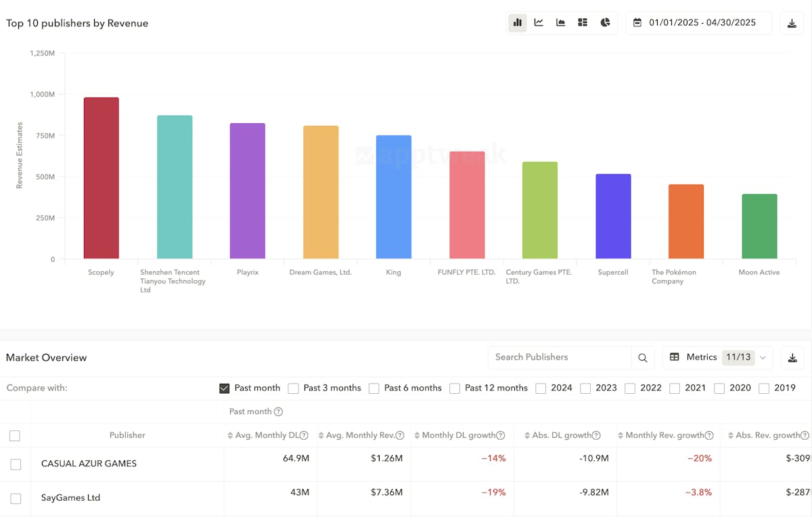Click The Pokémon Company orange bar

(686, 221)
